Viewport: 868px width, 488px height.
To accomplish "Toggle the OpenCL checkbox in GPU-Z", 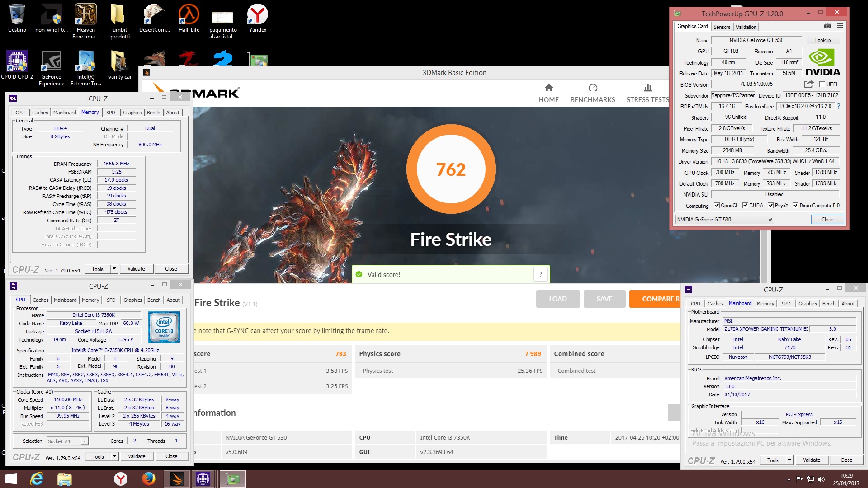I will tap(717, 206).
